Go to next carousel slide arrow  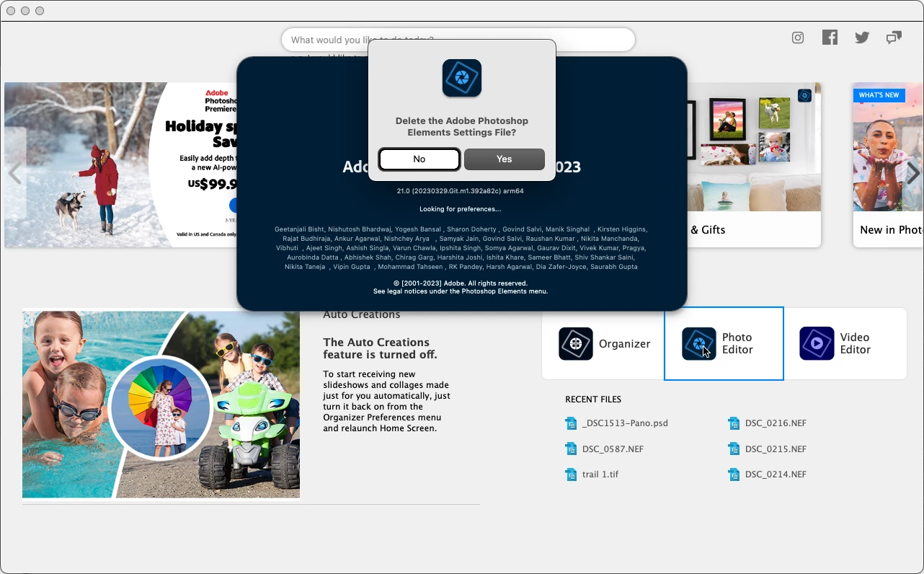tap(912, 174)
